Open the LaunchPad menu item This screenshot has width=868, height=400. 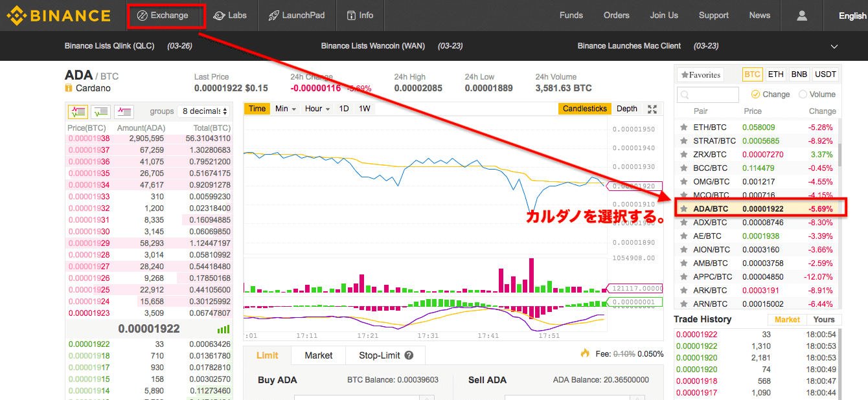point(297,16)
